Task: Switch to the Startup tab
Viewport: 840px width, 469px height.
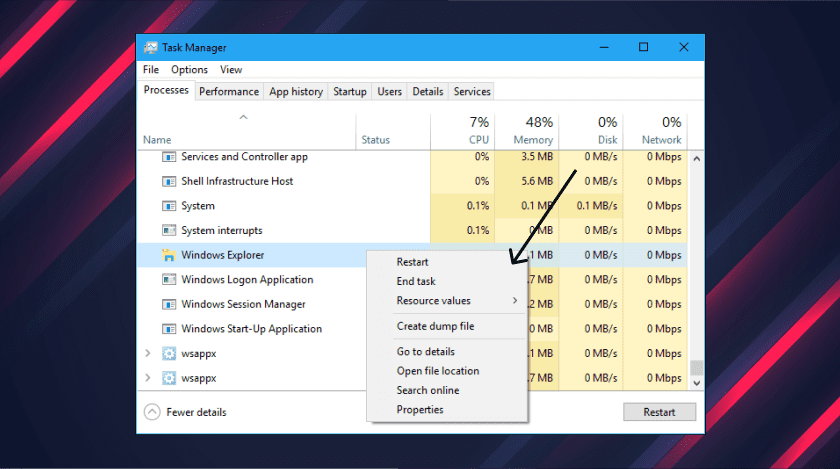Action: point(350,92)
